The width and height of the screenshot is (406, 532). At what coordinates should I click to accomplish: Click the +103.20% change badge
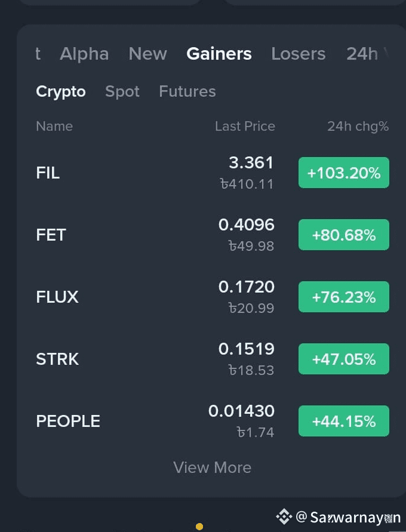pyautogui.click(x=344, y=173)
